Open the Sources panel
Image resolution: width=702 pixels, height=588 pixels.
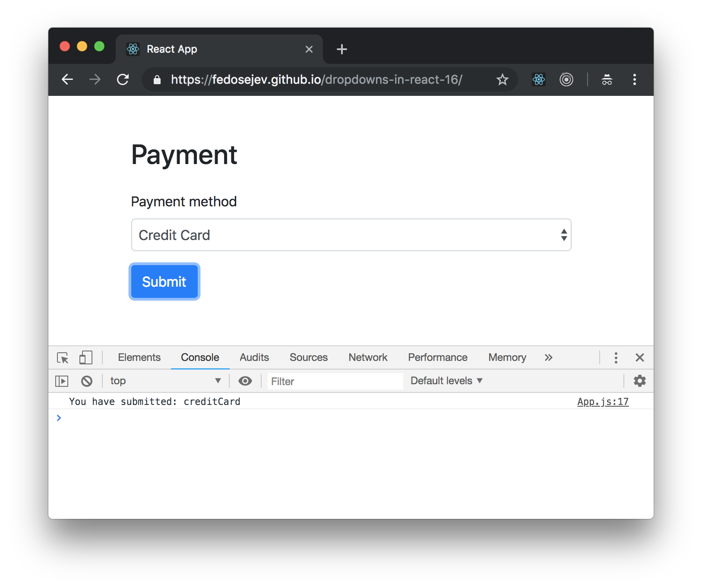coord(308,357)
